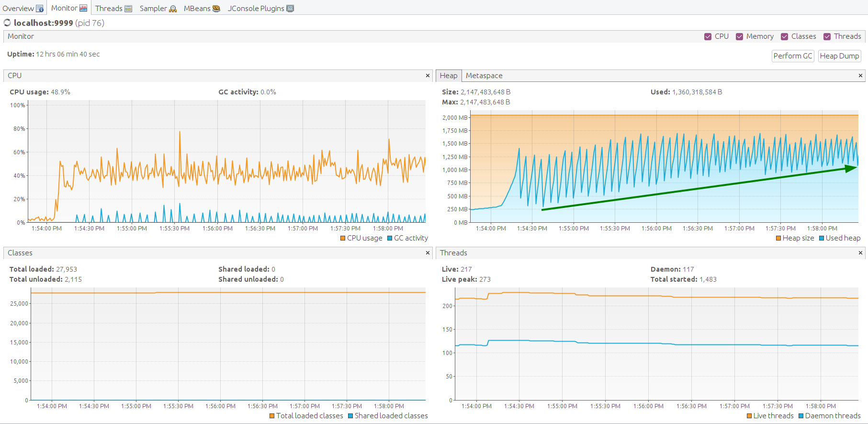The width and height of the screenshot is (868, 424).
Task: Click the Monitor tab chart icon
Action: coord(83,8)
